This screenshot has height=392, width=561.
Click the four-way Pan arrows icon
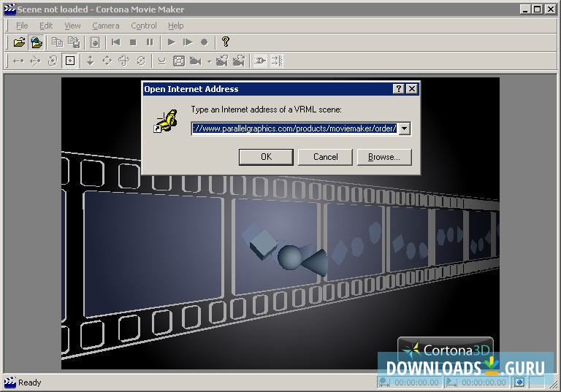point(107,61)
